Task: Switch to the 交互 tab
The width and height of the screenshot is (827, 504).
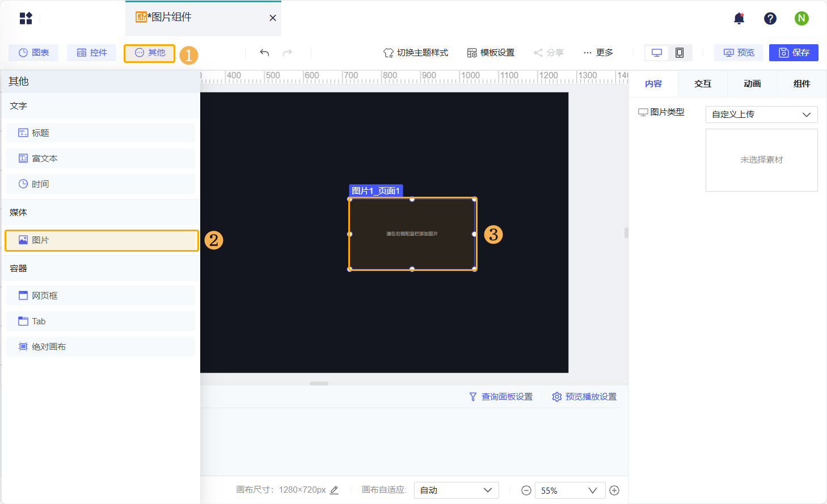Action: point(703,84)
